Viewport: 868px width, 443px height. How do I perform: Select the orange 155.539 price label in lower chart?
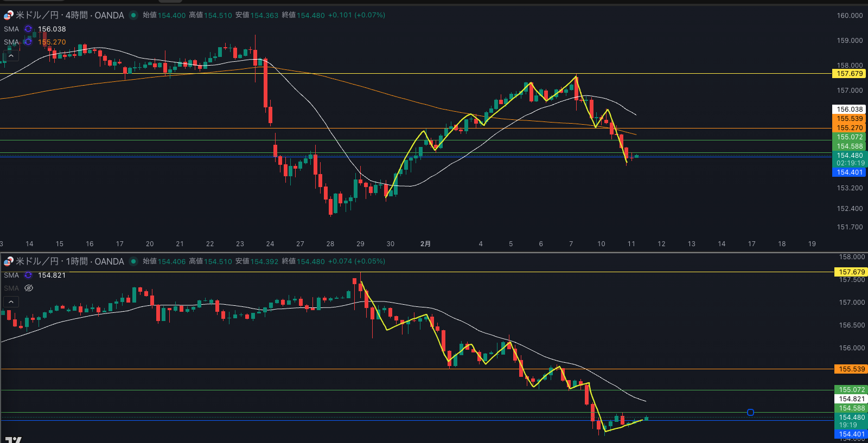click(x=851, y=369)
